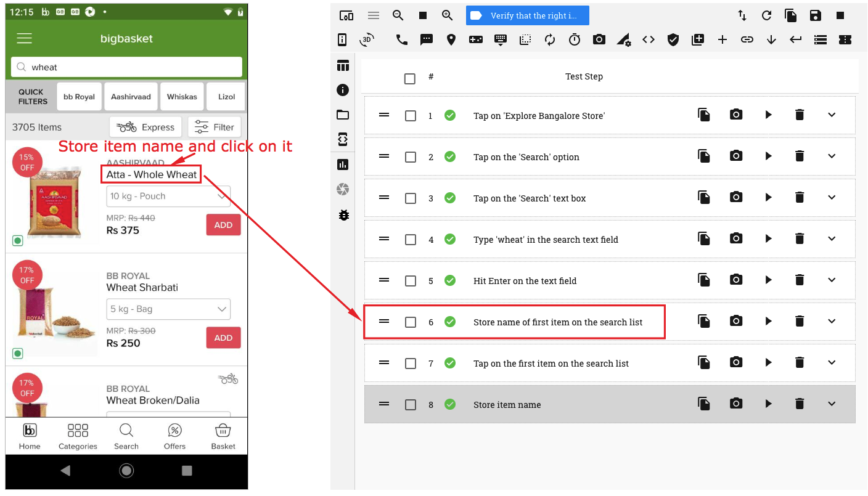The height and width of the screenshot is (496, 868).
Task: Play step 5 'Hit Enter on the text field'
Action: (x=768, y=280)
